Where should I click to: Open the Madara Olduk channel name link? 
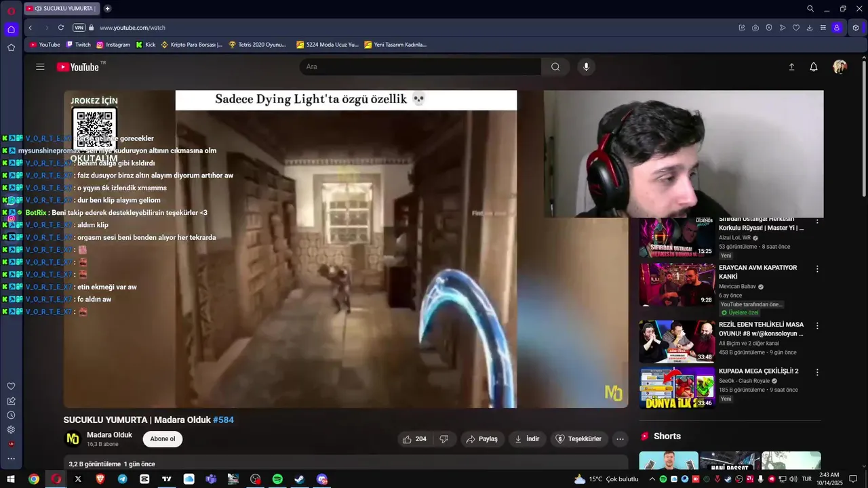click(x=109, y=435)
